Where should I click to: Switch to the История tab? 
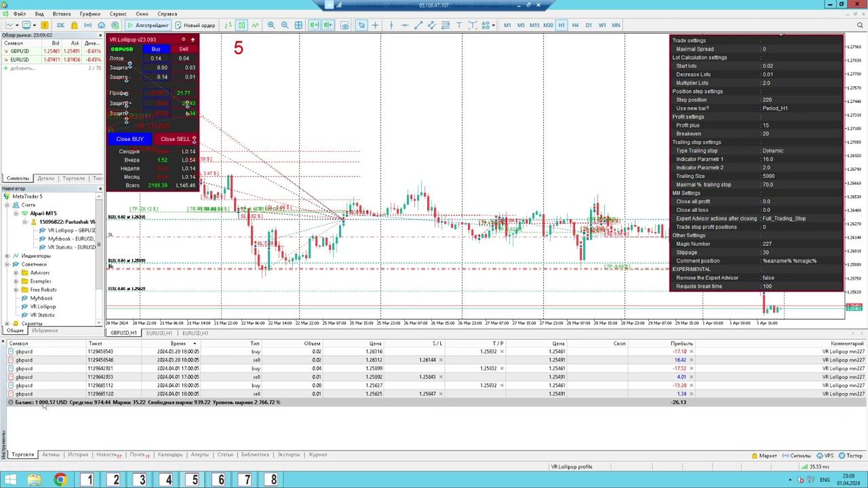(x=78, y=455)
